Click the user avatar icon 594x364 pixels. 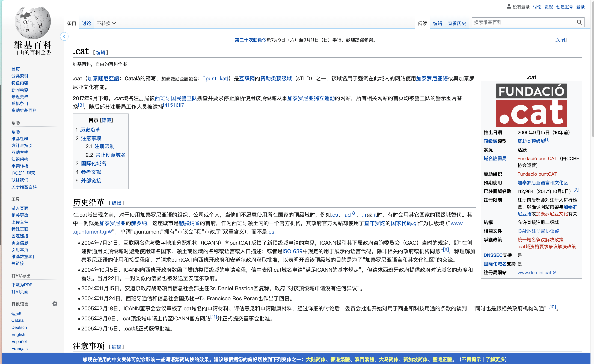pyautogui.click(x=509, y=7)
